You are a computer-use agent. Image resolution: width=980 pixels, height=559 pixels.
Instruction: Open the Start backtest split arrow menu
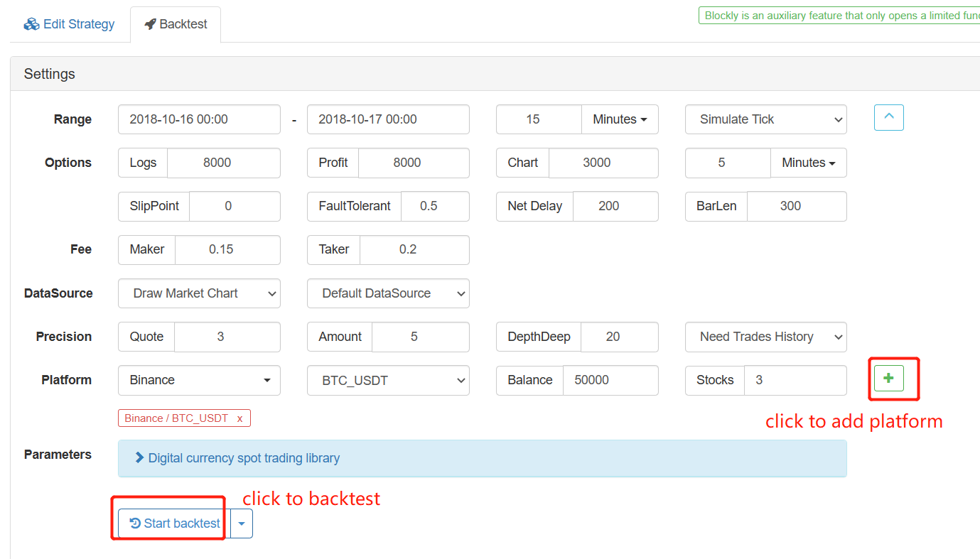pyautogui.click(x=242, y=523)
